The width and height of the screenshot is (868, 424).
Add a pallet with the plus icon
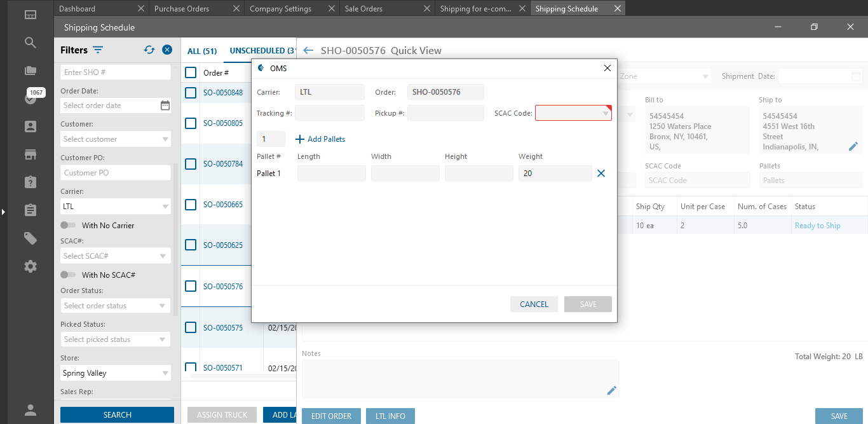point(301,139)
